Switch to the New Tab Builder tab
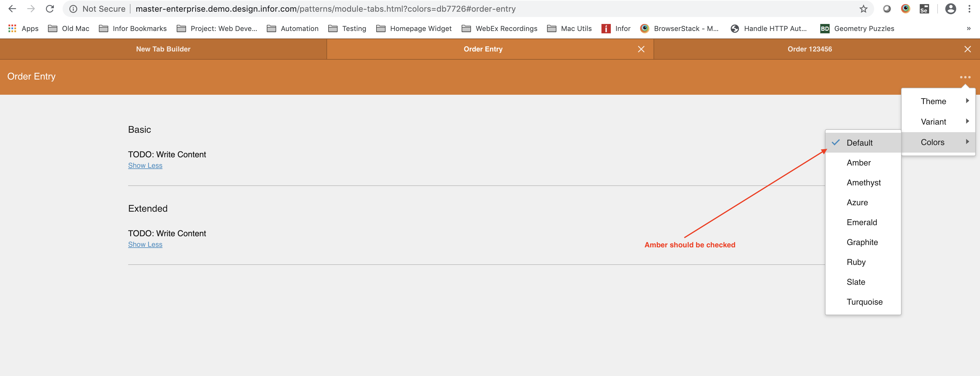980x376 pixels. (x=163, y=49)
